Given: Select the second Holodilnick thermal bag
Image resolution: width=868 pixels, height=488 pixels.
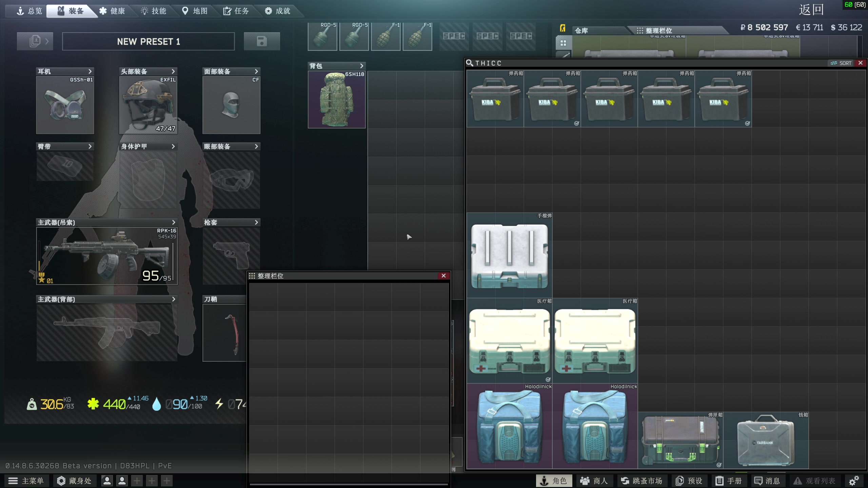Looking at the screenshot, I should [595, 426].
